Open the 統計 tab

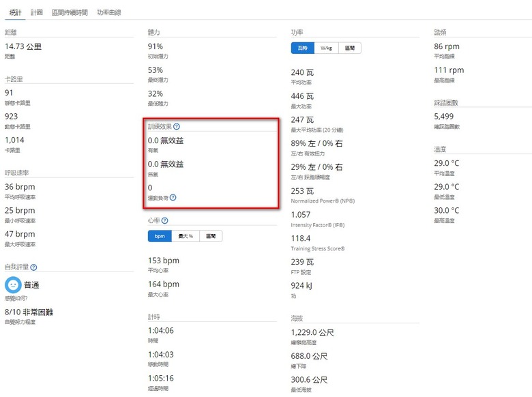click(15, 12)
